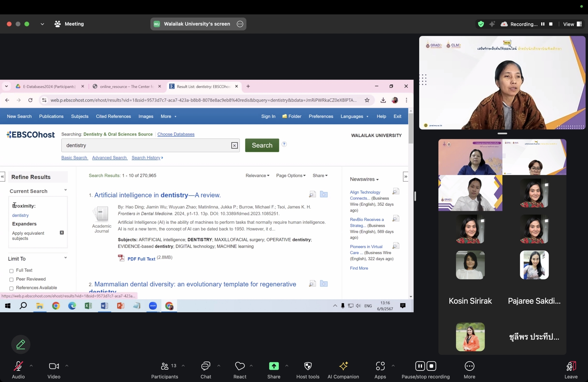Open the Chat panel icon
Viewport: 588px width, 382px height.
206,366
